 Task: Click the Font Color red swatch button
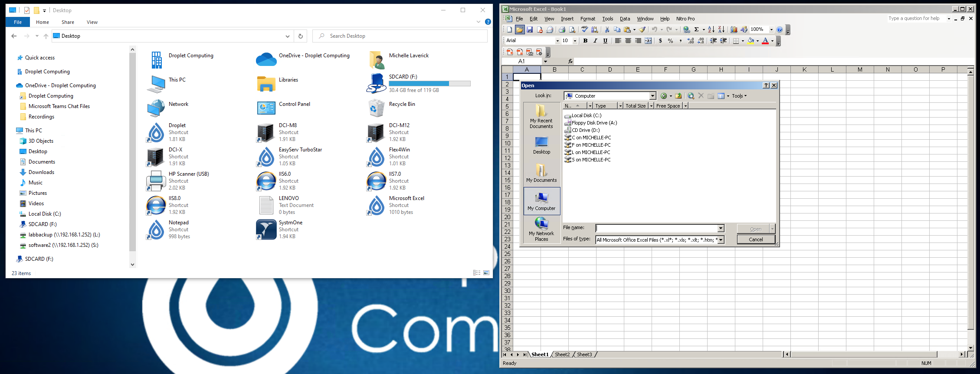765,41
